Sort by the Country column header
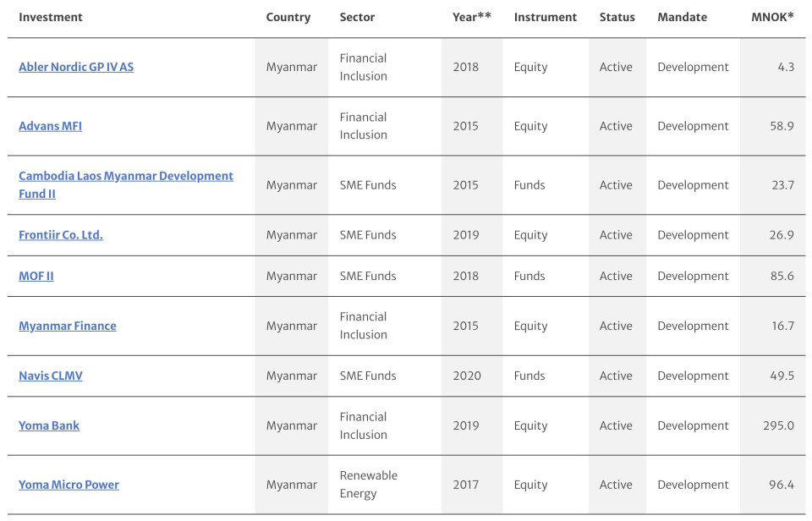 (288, 17)
